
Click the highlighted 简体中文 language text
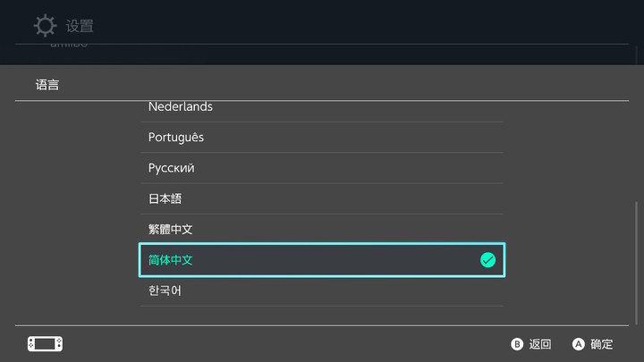[171, 260]
